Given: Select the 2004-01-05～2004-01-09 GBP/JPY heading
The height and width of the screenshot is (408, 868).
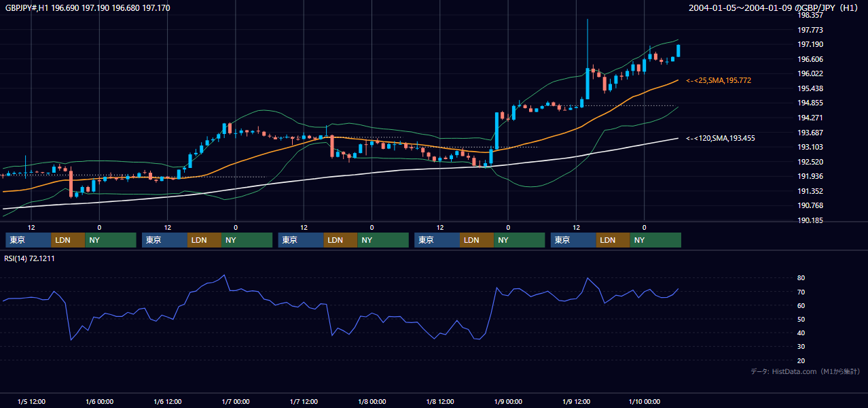Looking at the screenshot, I should [x=774, y=8].
